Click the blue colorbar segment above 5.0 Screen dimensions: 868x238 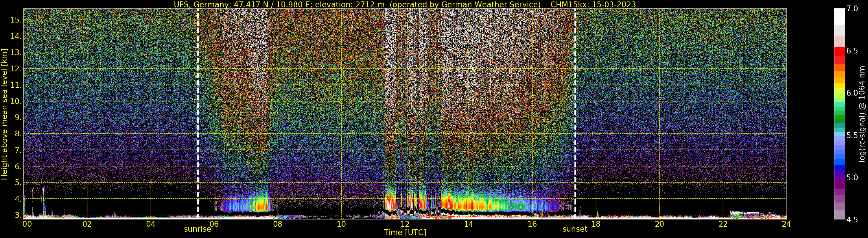(839, 167)
